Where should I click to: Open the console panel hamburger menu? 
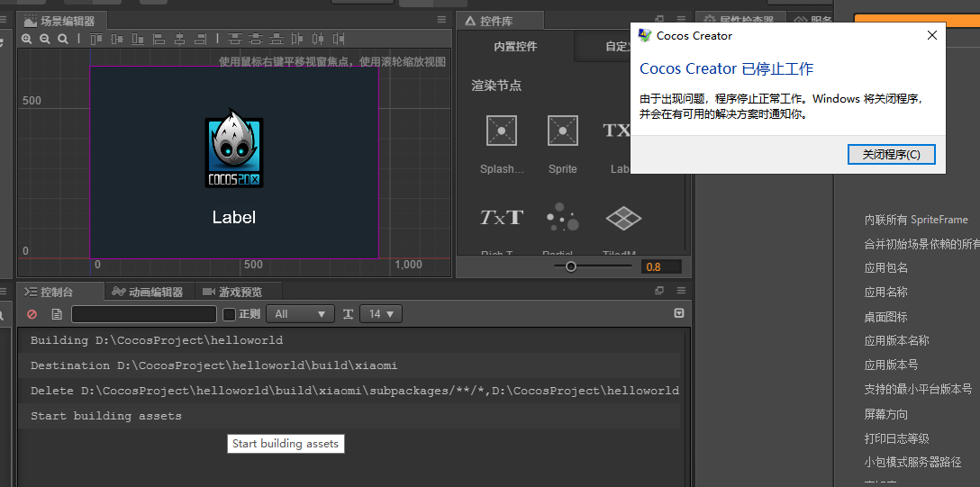pyautogui.click(x=681, y=291)
